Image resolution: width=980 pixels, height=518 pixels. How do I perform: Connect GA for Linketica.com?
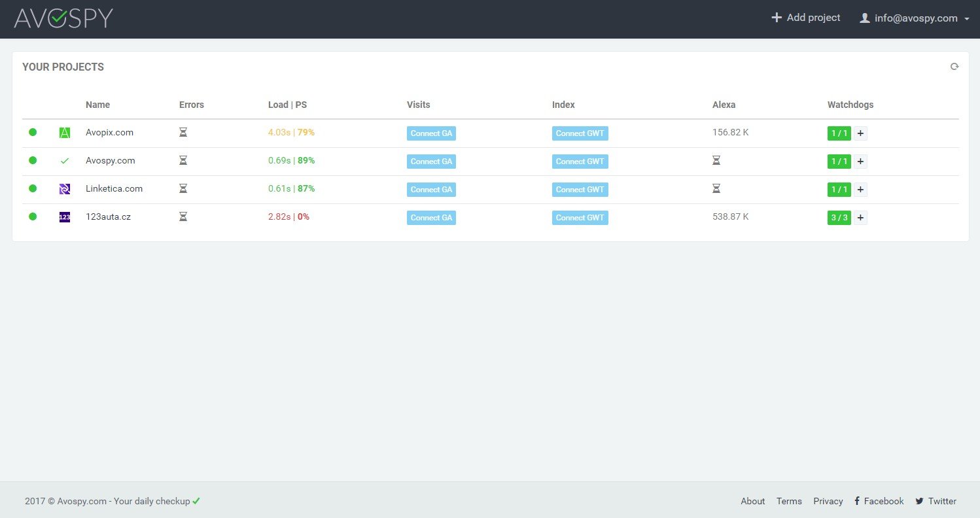431,190
